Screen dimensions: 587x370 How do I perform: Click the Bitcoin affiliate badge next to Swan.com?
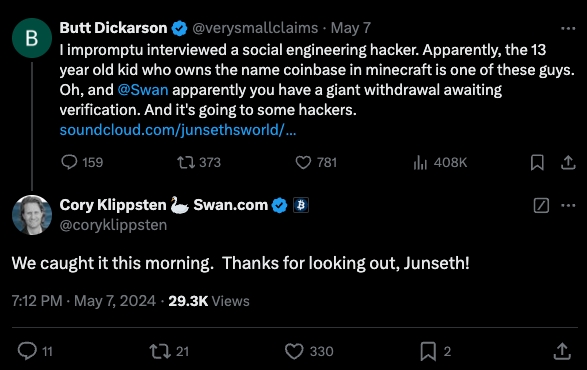coord(301,205)
